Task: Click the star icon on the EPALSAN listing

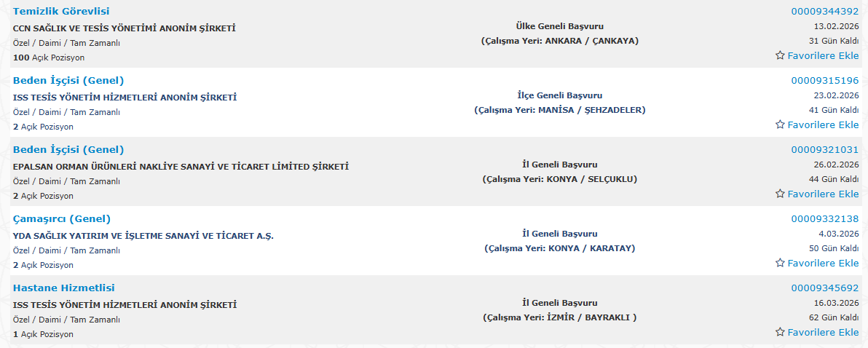Action: (780, 194)
